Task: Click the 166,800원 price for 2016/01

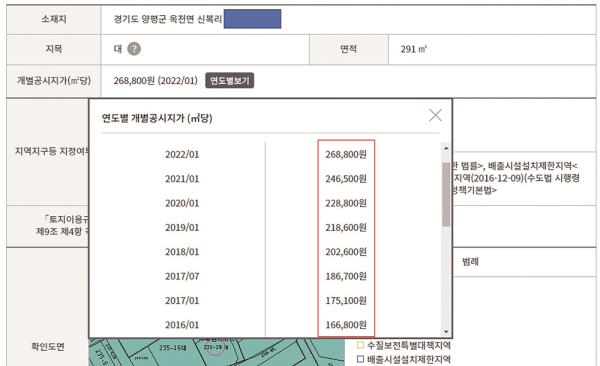Action: click(346, 325)
